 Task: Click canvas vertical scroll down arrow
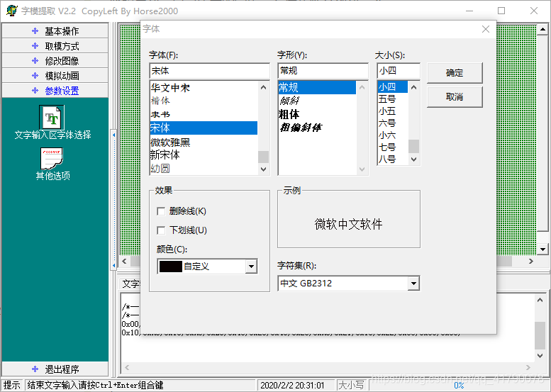click(543, 250)
